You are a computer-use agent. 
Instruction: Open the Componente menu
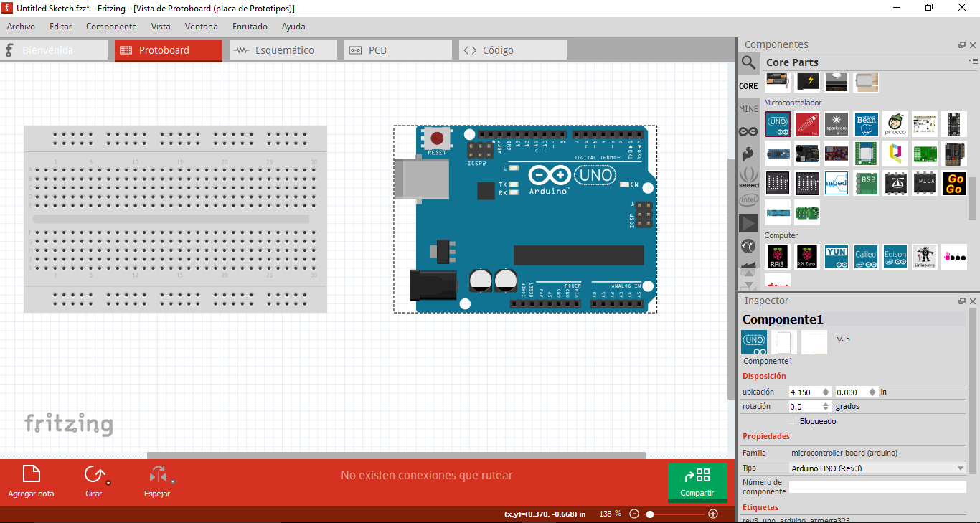click(x=111, y=27)
